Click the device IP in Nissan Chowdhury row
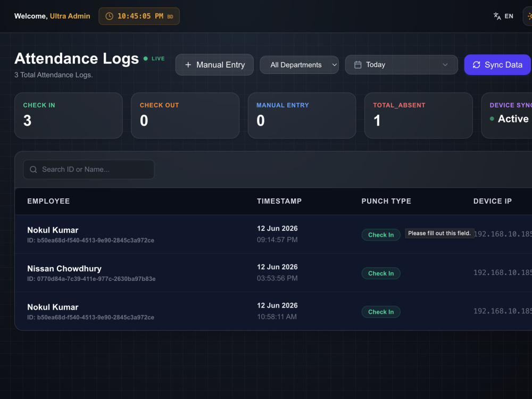 [503, 272]
